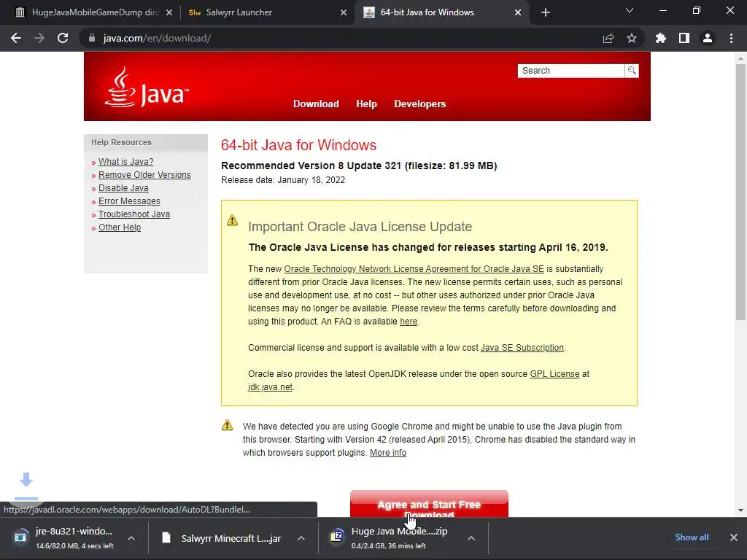Expand options for Huge Java Mobile zip download
747x560 pixels.
tap(471, 538)
